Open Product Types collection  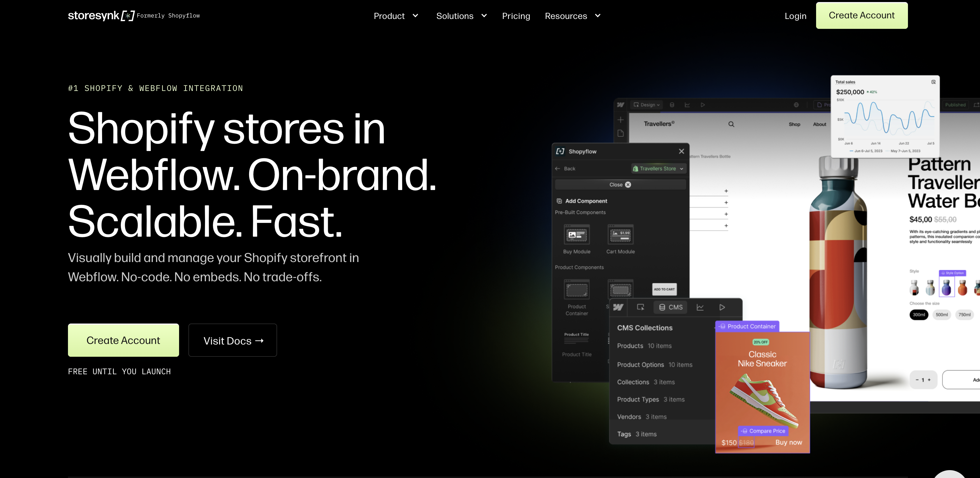pyautogui.click(x=651, y=399)
